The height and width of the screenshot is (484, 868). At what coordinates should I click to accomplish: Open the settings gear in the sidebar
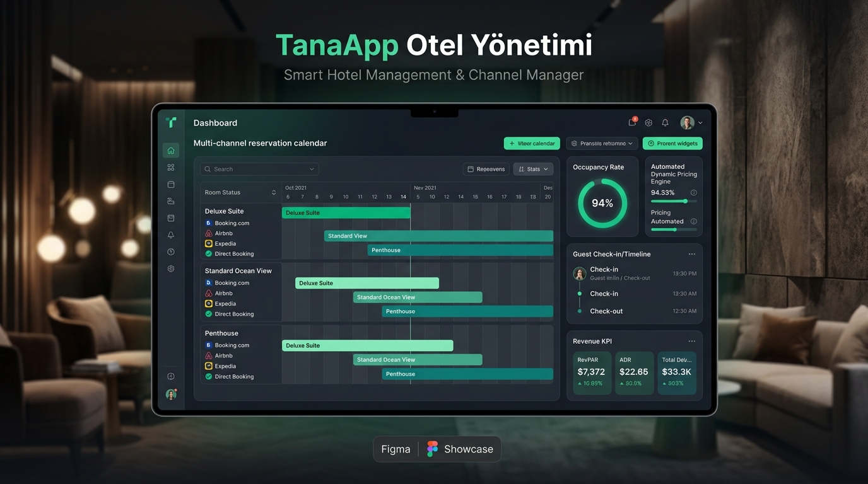[171, 269]
